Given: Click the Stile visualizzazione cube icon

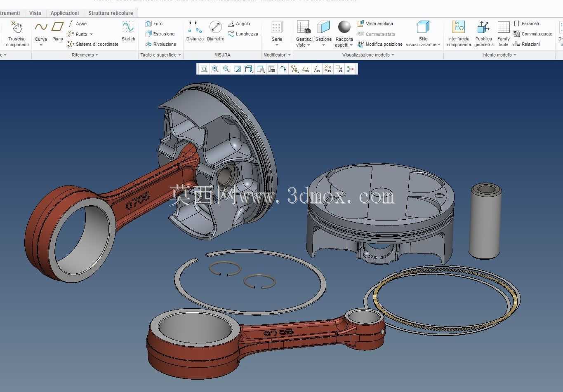Looking at the screenshot, I should point(423,27).
